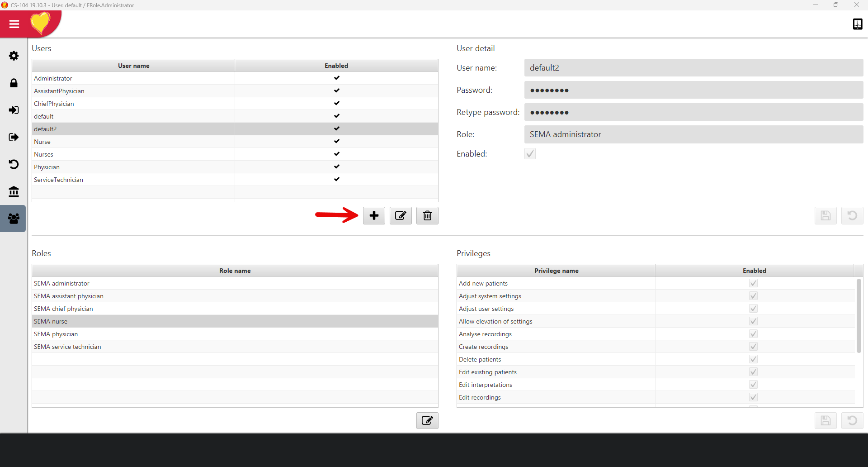Click the Password input field
This screenshot has height=467, width=868.
693,90
